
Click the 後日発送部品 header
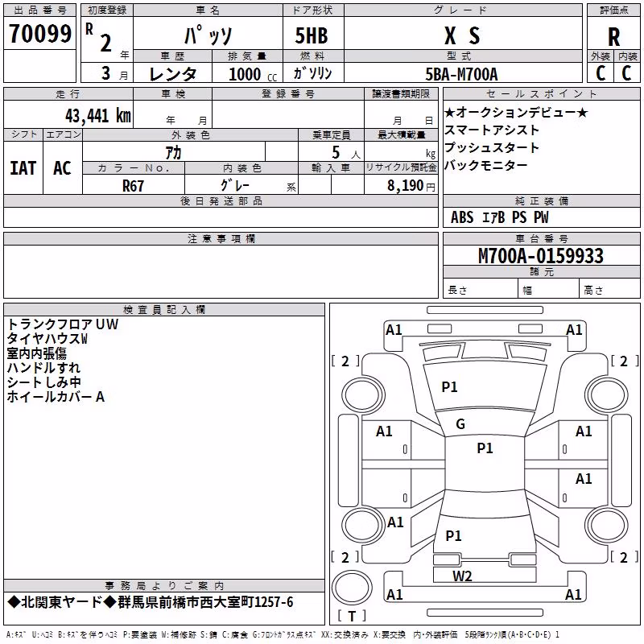click(221, 200)
